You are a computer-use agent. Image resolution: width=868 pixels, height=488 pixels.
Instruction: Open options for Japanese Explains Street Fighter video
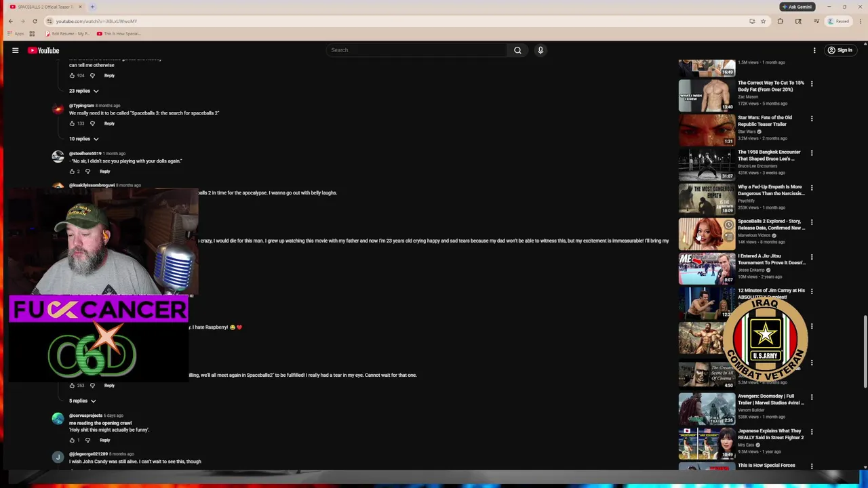[812, 432]
